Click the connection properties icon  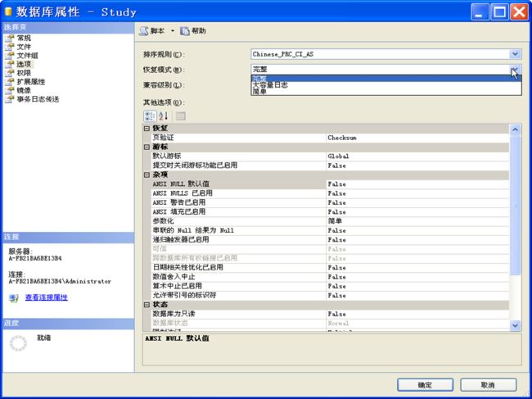click(x=14, y=297)
